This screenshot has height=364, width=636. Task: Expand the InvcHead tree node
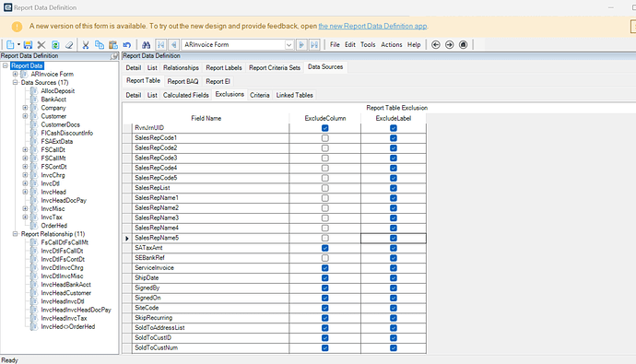pyautogui.click(x=25, y=192)
